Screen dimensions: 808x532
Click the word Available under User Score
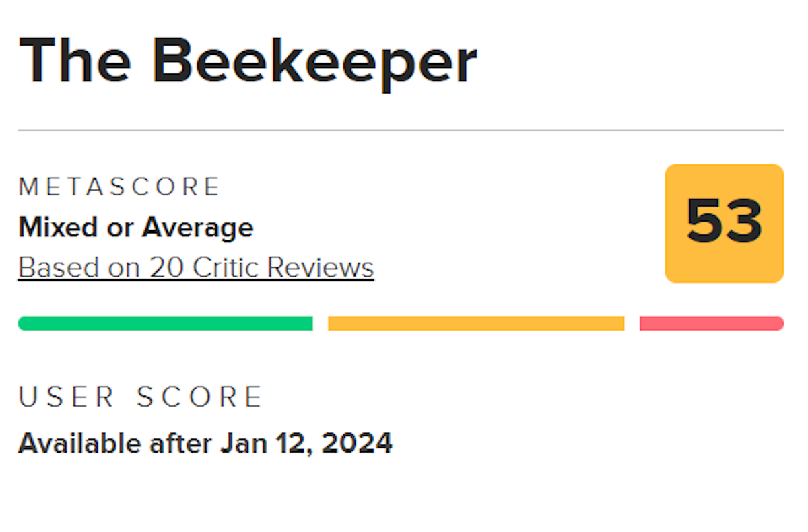point(79,443)
